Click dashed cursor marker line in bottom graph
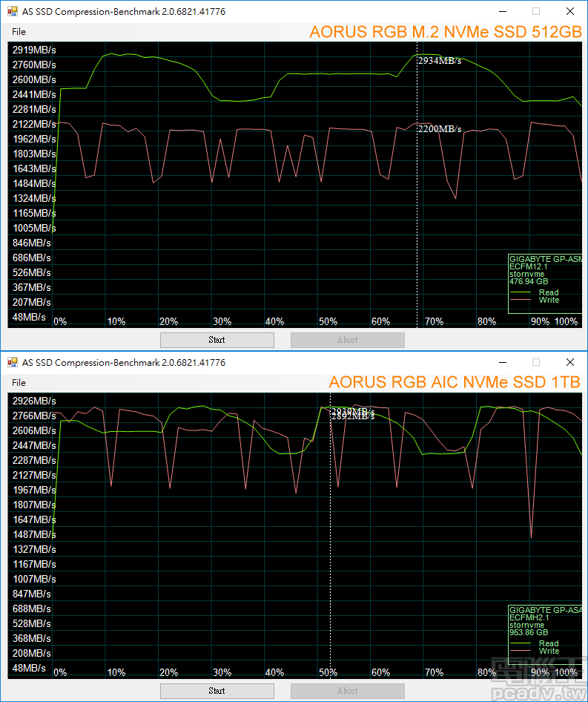Screen dimensions: 588x702 click(x=330, y=536)
